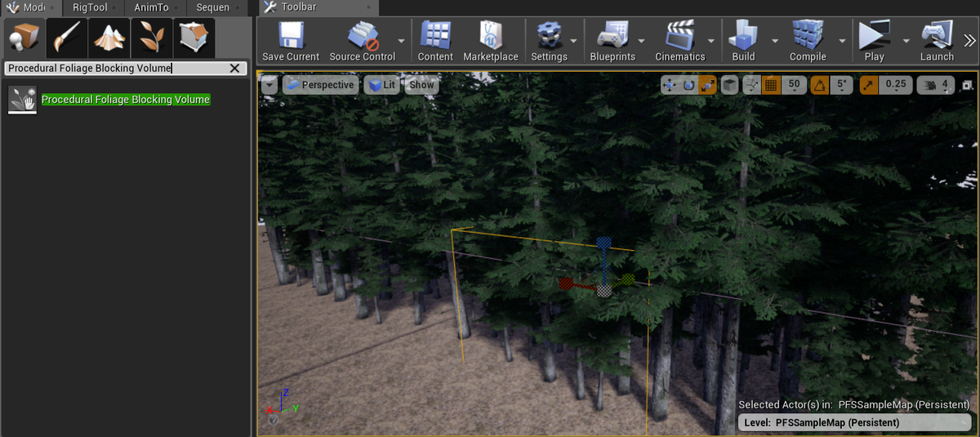This screenshot has width=980, height=437.
Task: Open Build options dropdown arrow
Action: (x=775, y=41)
